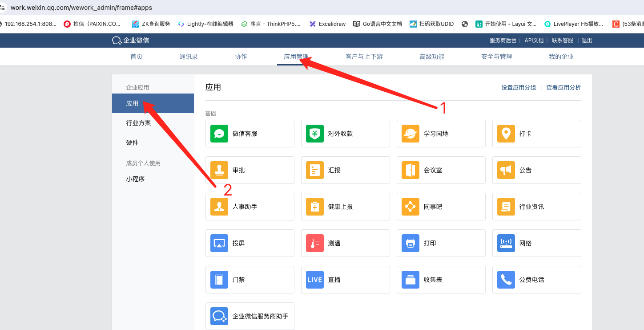Select the 审批 stamp icon
The image size is (644, 330).
click(219, 170)
